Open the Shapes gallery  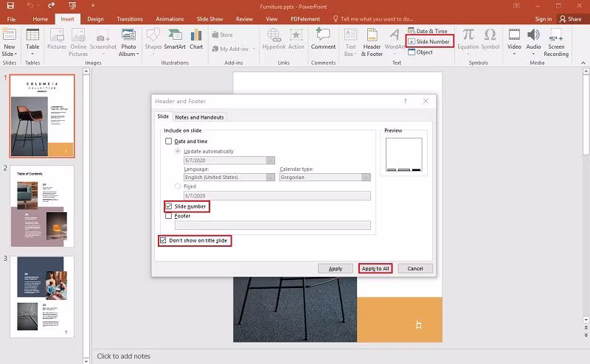153,41
